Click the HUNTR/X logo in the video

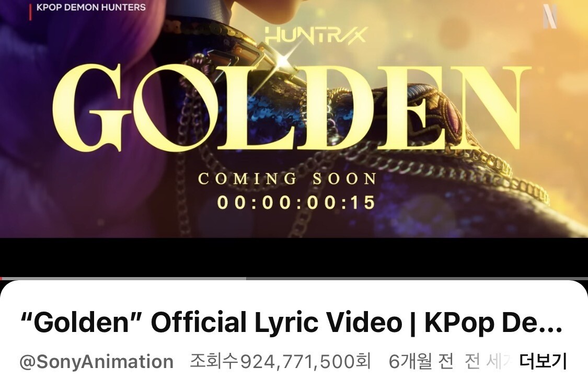coord(315,35)
